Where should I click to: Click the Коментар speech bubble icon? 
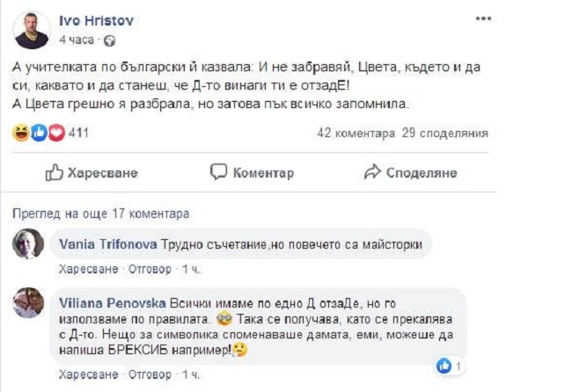click(x=218, y=172)
